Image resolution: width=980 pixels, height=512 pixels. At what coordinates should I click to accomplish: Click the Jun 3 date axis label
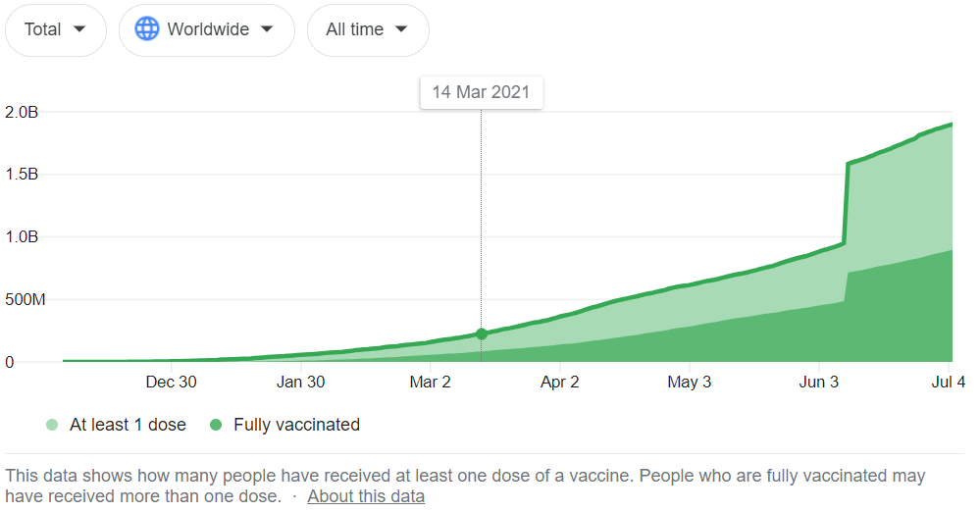pyautogui.click(x=819, y=382)
